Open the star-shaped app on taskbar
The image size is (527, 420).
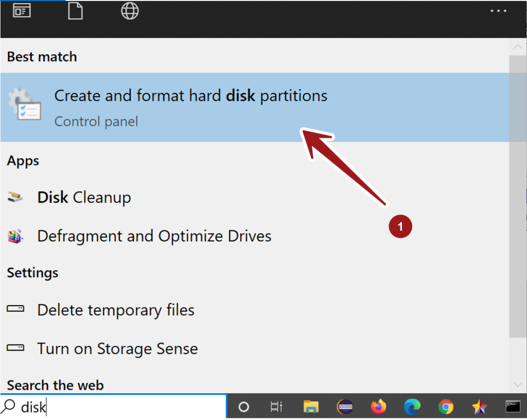479,407
